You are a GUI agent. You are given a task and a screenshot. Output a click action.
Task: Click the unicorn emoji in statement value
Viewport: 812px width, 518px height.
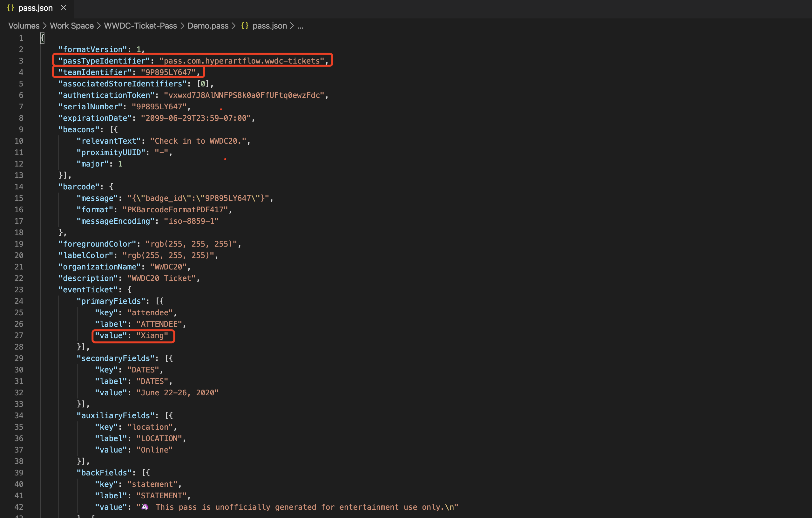point(145,507)
